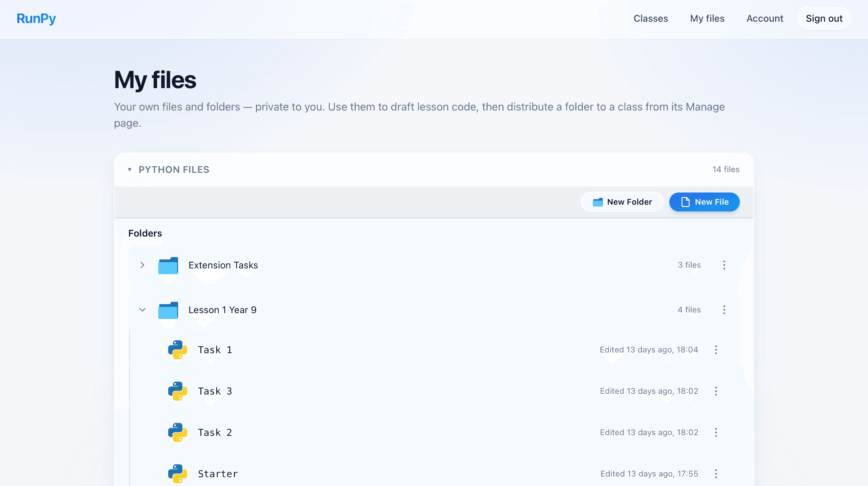This screenshot has height=486, width=868.
Task: Create a New Folder
Action: (x=622, y=202)
